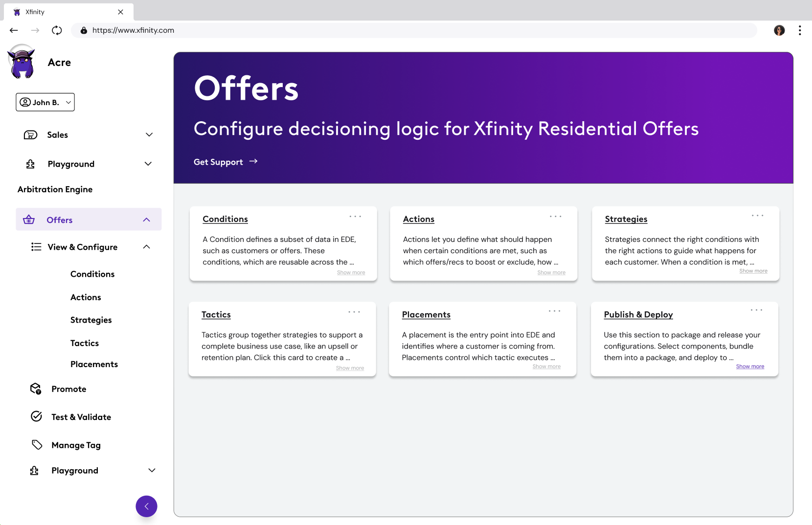Open the browser profile avatar
The height and width of the screenshot is (525, 812).
pos(779,30)
